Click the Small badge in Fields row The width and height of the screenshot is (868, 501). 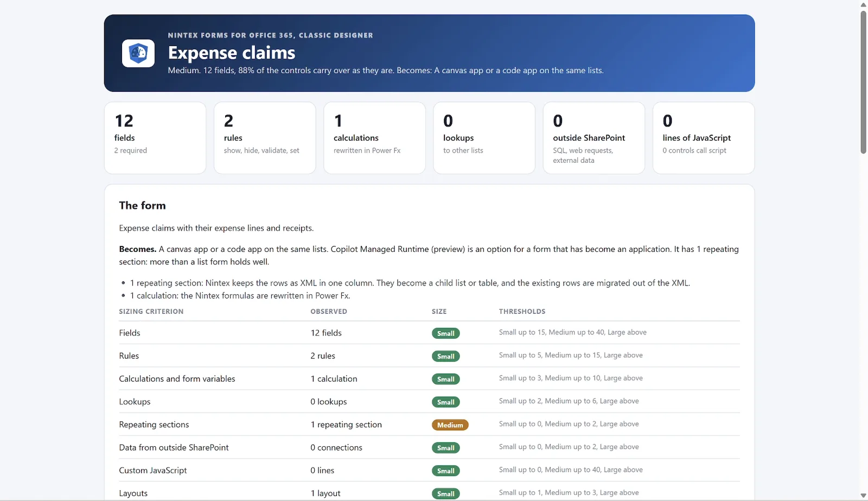[446, 333]
